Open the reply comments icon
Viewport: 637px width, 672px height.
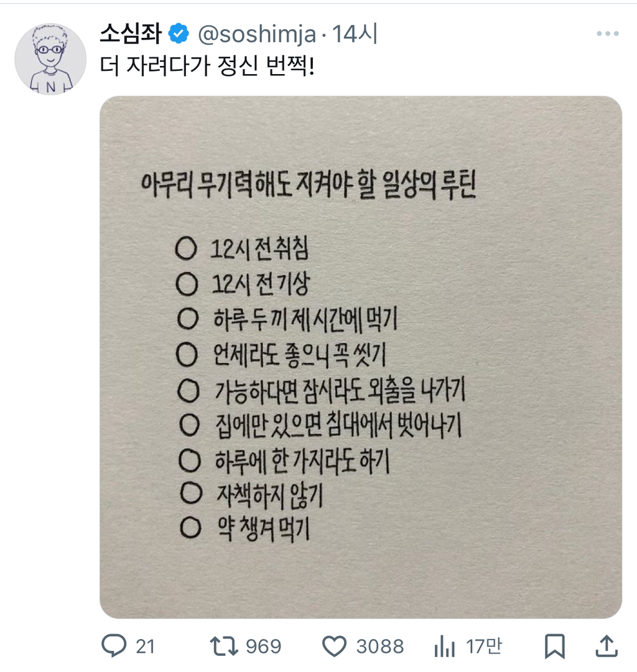click(x=114, y=646)
